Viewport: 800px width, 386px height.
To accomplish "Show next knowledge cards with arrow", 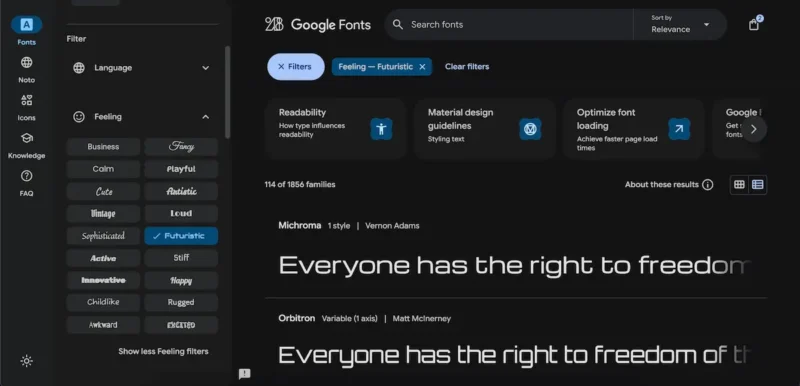I will click(754, 129).
